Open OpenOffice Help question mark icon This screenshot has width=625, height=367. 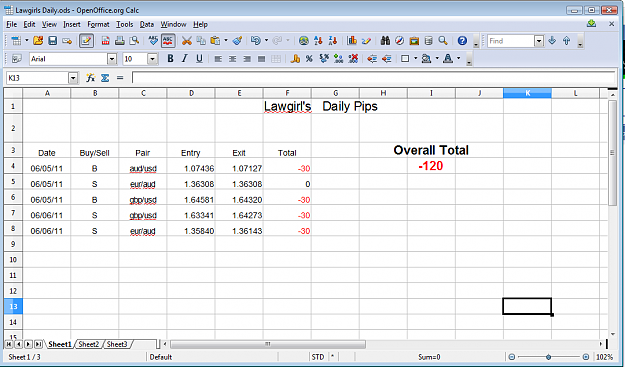click(462, 41)
